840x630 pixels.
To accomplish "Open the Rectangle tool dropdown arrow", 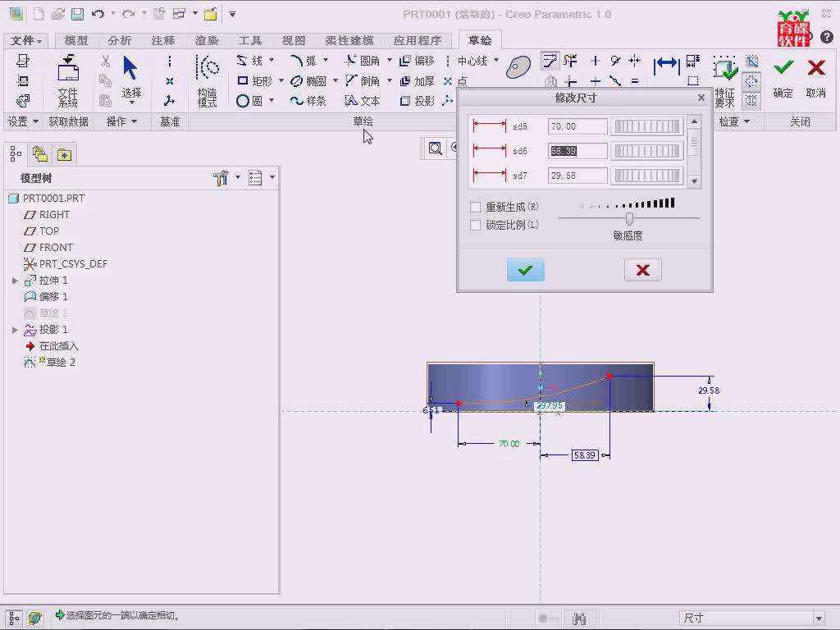I will coord(281,80).
